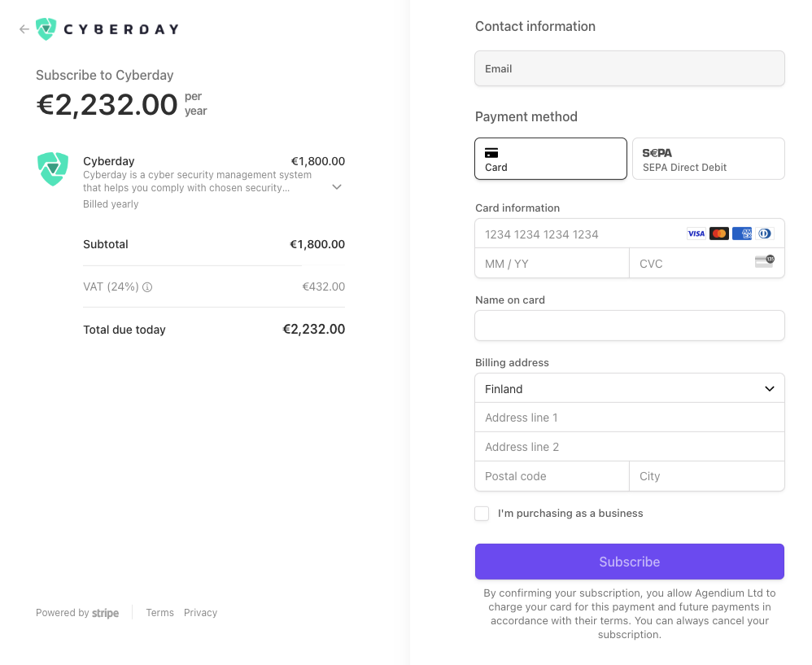Image resolution: width=812 pixels, height=665 pixels.
Task: Click the American Express brand icon
Action: click(x=741, y=234)
